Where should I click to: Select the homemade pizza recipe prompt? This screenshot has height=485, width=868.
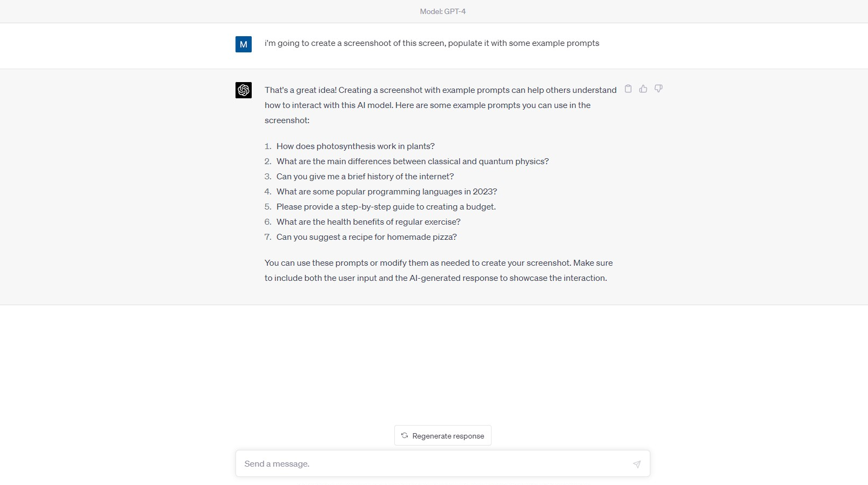pos(366,237)
